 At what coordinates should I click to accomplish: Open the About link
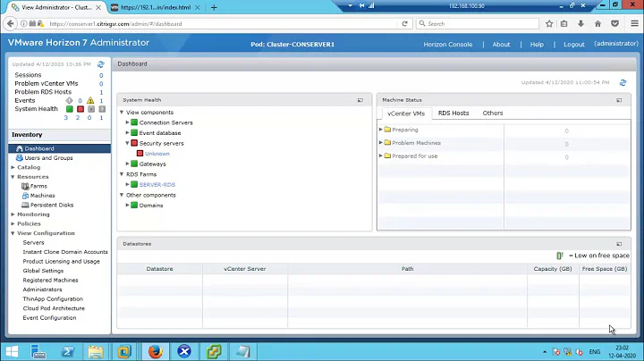point(501,45)
